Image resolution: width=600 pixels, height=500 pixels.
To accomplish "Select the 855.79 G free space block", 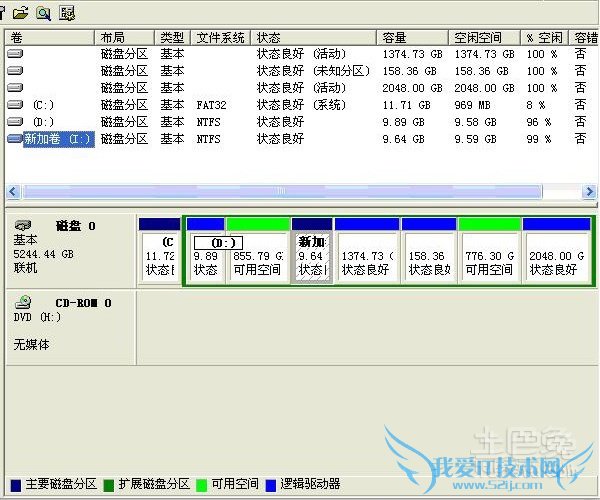I will point(258,251).
